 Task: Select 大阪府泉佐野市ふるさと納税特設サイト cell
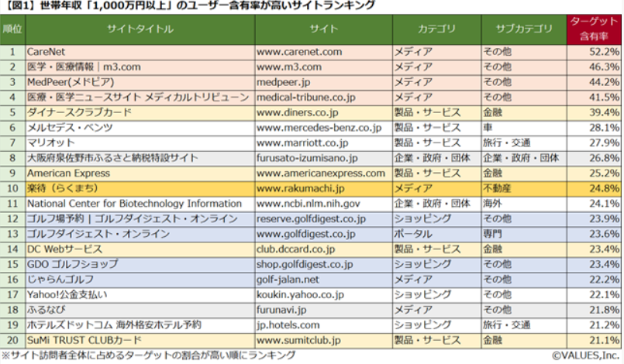140,158
